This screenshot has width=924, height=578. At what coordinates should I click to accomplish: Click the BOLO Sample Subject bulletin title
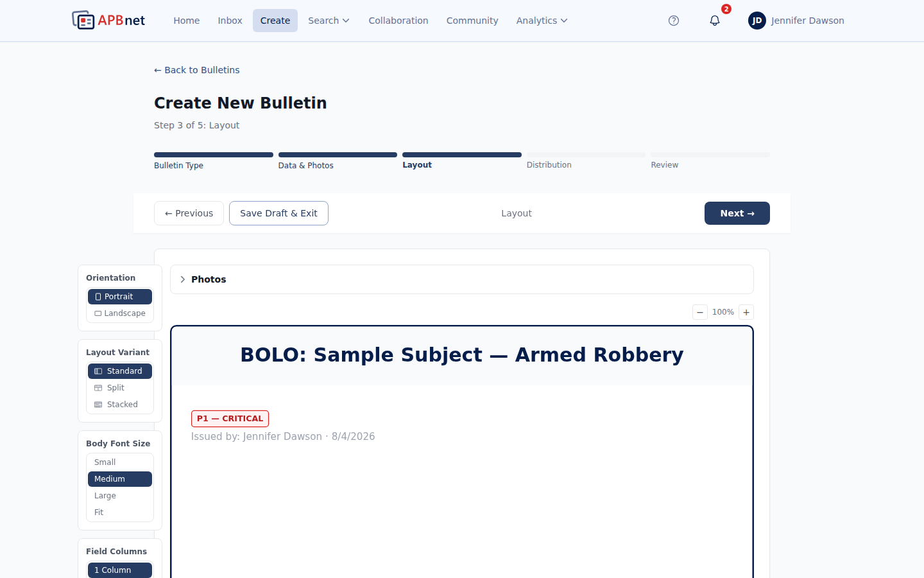[462, 355]
